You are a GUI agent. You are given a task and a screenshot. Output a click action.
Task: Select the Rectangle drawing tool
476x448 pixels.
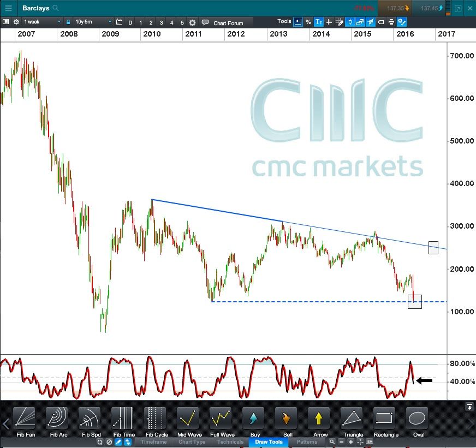click(386, 422)
